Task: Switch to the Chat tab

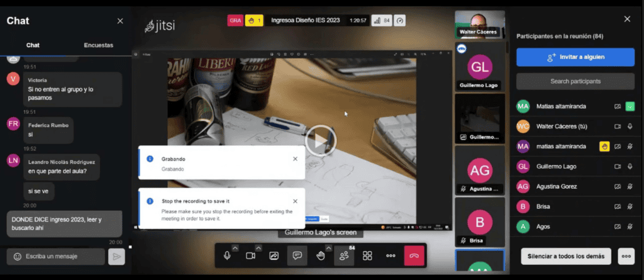Action: click(x=33, y=45)
